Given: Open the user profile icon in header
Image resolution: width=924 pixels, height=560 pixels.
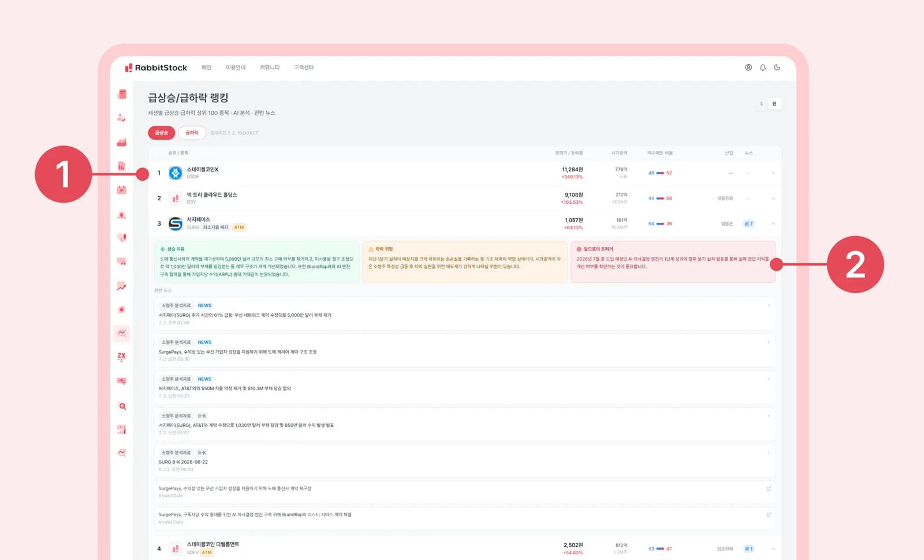Looking at the screenshot, I should click(748, 68).
